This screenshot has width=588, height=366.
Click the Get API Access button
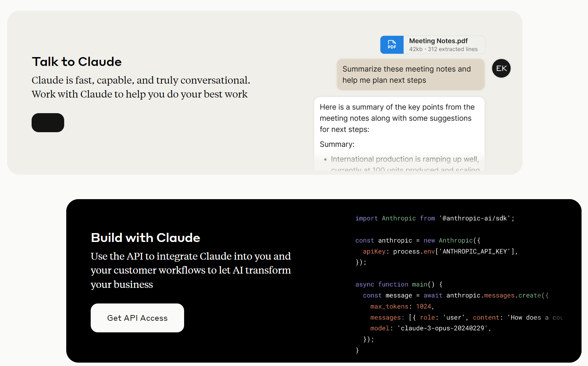[x=137, y=318]
